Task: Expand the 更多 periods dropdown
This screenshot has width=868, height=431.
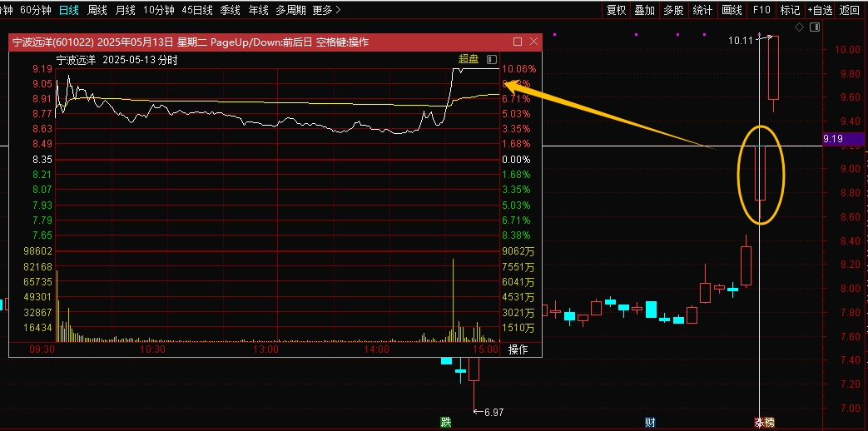Action: [326, 9]
